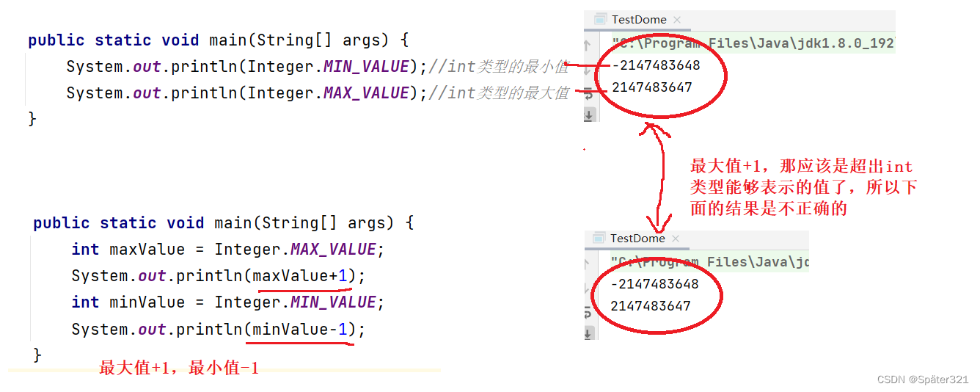Viewport: 980px width, 392px height.
Task: Click the comment //int类型的最大值
Action: pos(499,93)
